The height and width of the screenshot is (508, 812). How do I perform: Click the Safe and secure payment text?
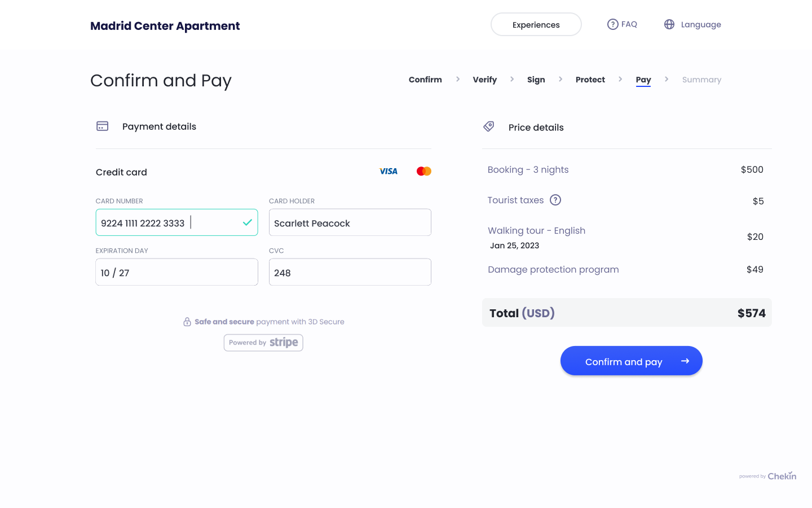270,322
